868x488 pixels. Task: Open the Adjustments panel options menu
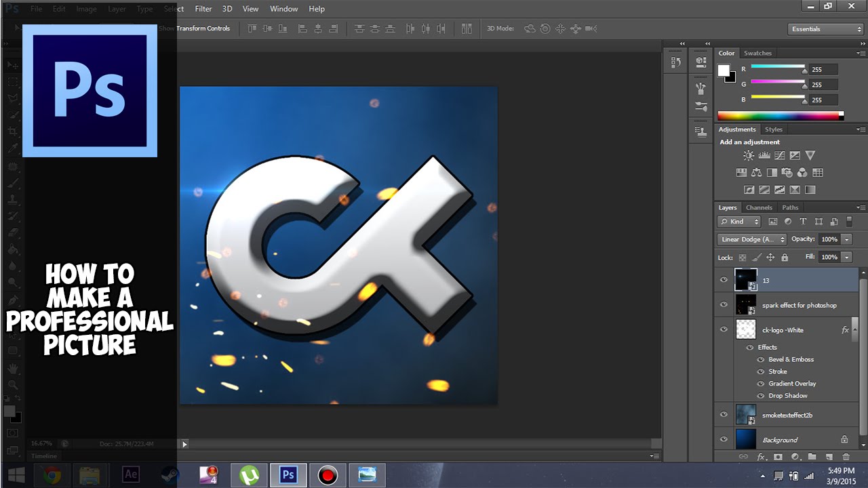[x=861, y=129]
